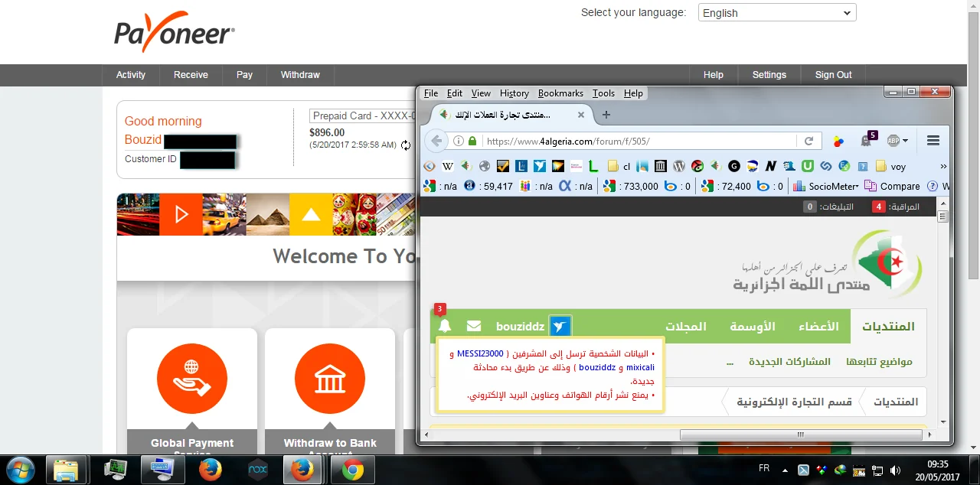Image resolution: width=980 pixels, height=485 pixels.
Task: Click the Ghostery icon with badge 5
Action: click(867, 140)
